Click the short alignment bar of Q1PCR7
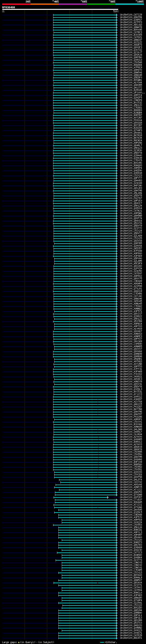The image size is (146, 644). point(81,497)
